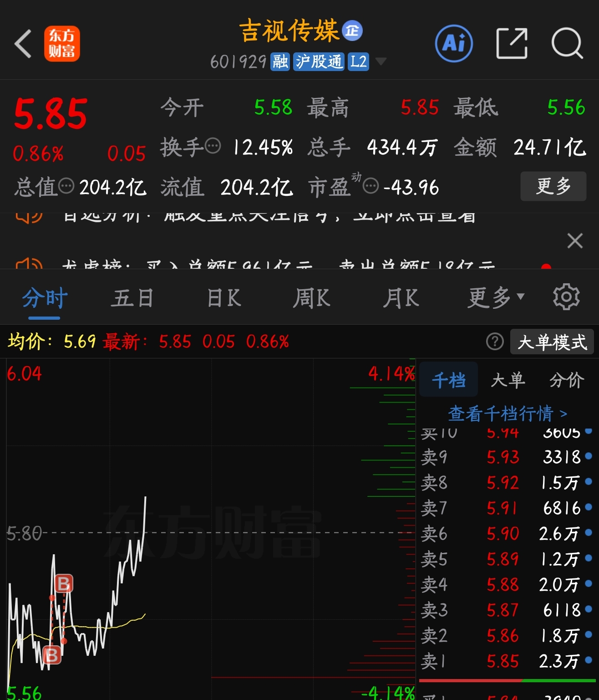The width and height of the screenshot is (599, 700).
Task: Tap the share export icon
Action: (512, 44)
